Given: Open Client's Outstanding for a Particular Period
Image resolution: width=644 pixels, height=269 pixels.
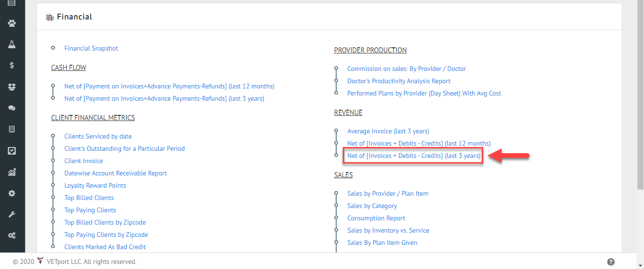Looking at the screenshot, I should pyautogui.click(x=124, y=148).
